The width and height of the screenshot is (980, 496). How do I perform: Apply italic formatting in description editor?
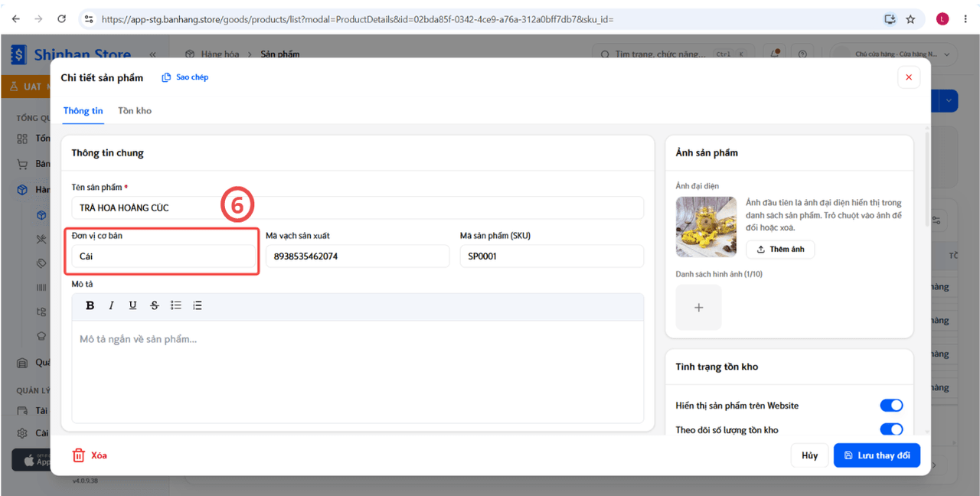(111, 305)
